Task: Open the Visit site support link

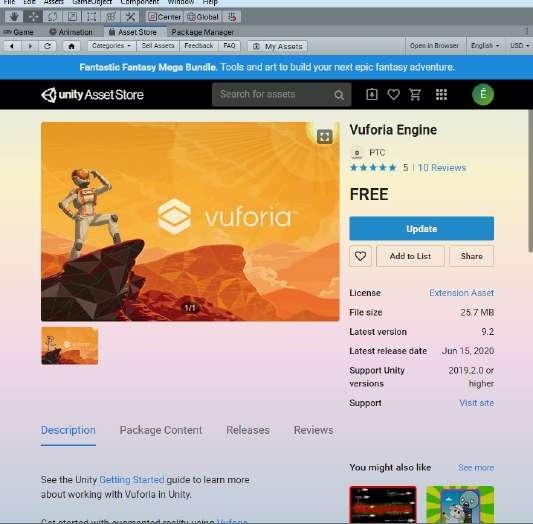Action: (x=477, y=403)
